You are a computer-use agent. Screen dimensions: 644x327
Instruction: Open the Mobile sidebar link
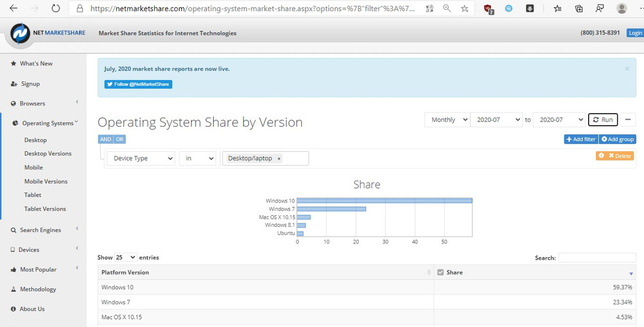[x=34, y=167]
